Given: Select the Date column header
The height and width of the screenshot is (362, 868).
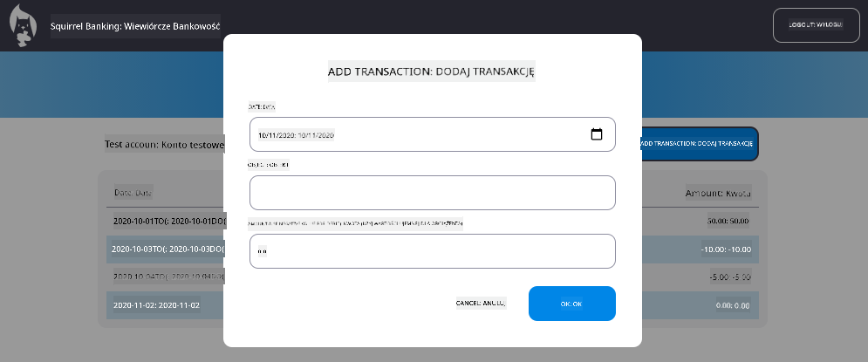Looking at the screenshot, I should click(133, 193).
